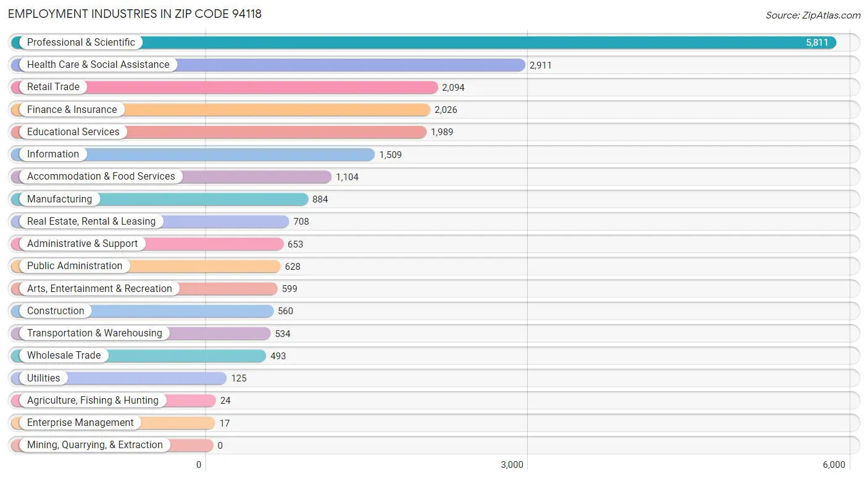868x479 pixels.
Task: Click the 1,509 value label
Action: [x=390, y=155]
